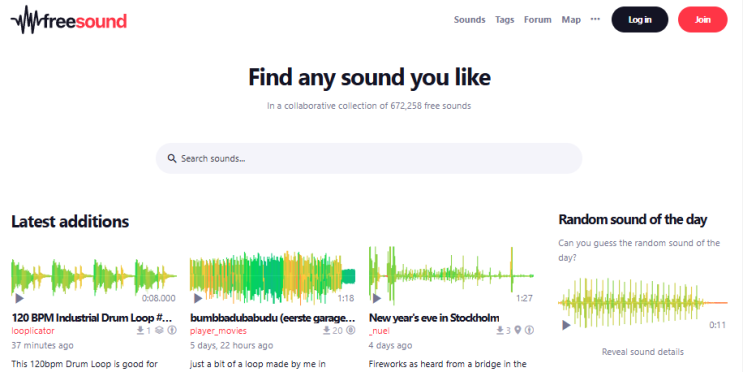Reveal sound details link
Image resolution: width=743 pixels, height=372 pixels.
coord(643,352)
